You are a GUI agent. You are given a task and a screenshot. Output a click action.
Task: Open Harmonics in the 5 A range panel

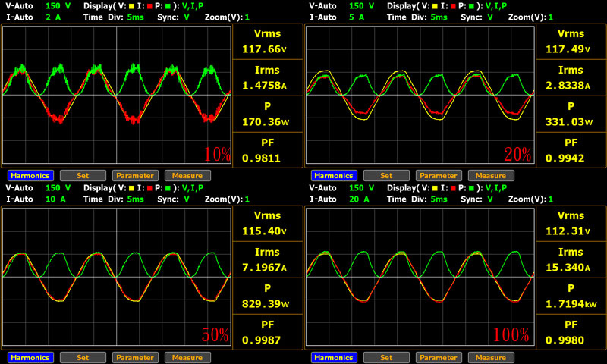(334, 176)
